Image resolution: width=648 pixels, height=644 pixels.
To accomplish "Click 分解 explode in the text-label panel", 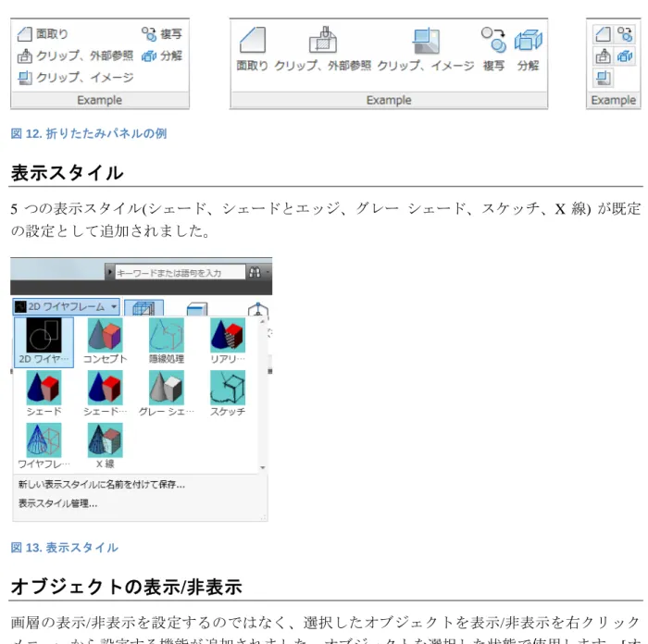I will click(x=162, y=56).
